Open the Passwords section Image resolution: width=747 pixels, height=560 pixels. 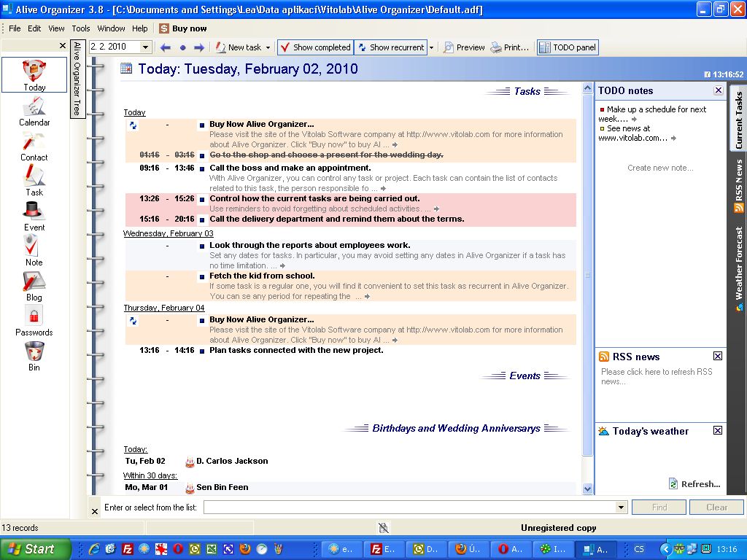tap(34, 321)
